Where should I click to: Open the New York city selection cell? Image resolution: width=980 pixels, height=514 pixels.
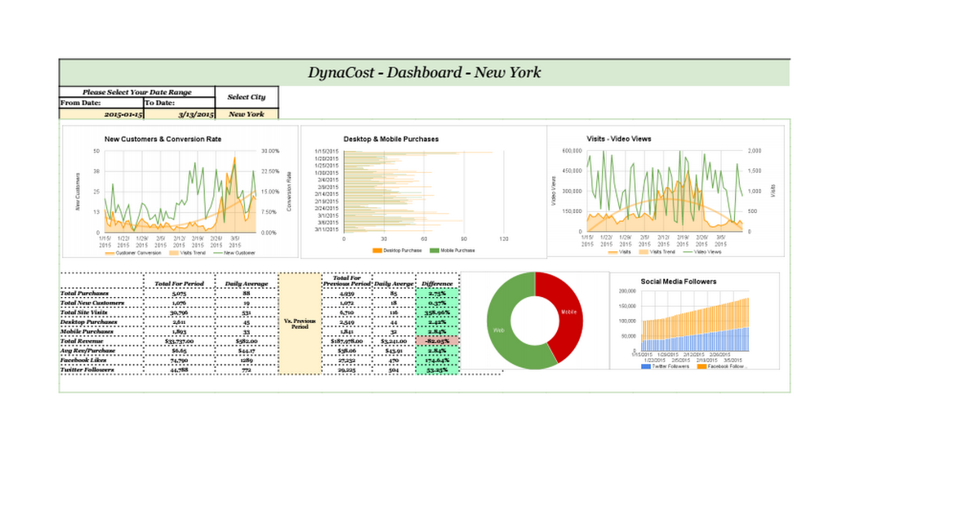tap(247, 114)
